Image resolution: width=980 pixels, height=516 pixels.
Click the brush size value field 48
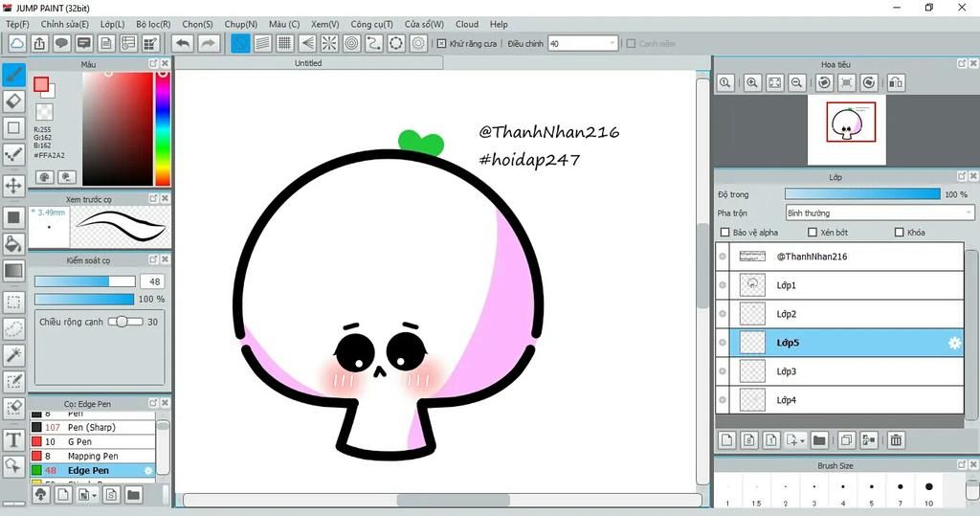153,281
